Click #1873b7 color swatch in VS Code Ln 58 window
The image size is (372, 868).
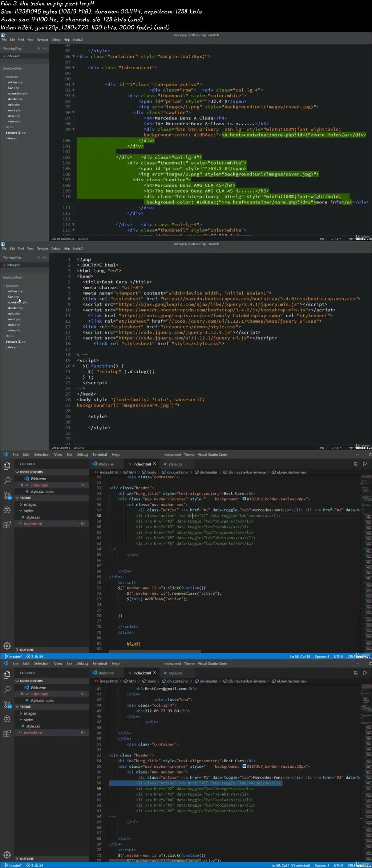click(x=244, y=499)
